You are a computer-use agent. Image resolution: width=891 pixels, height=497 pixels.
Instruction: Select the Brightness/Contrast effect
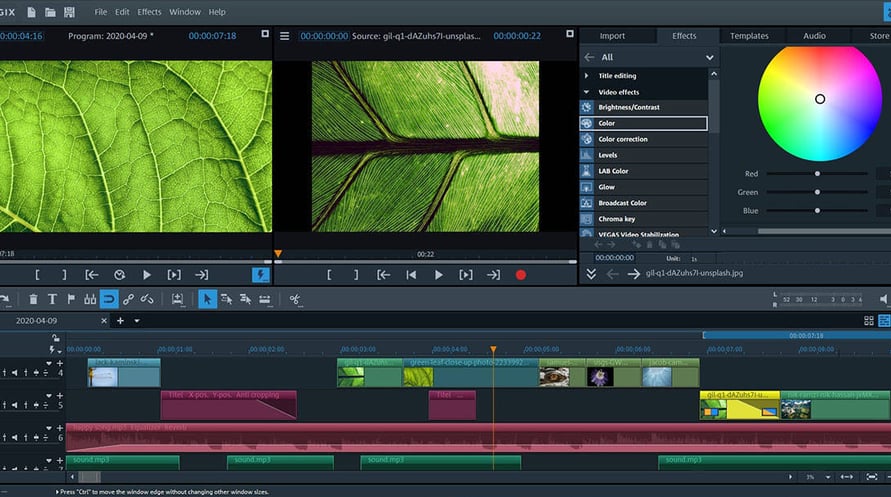[x=644, y=107]
